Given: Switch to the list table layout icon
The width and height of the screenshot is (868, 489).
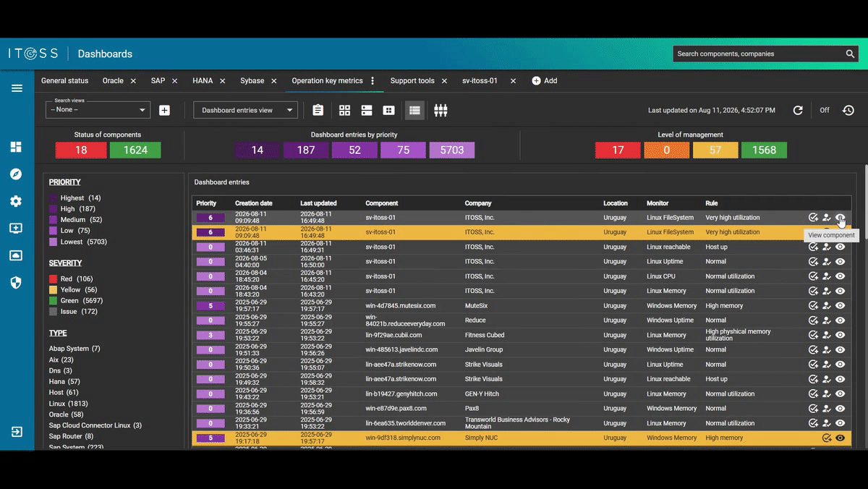Looking at the screenshot, I should 414,110.
